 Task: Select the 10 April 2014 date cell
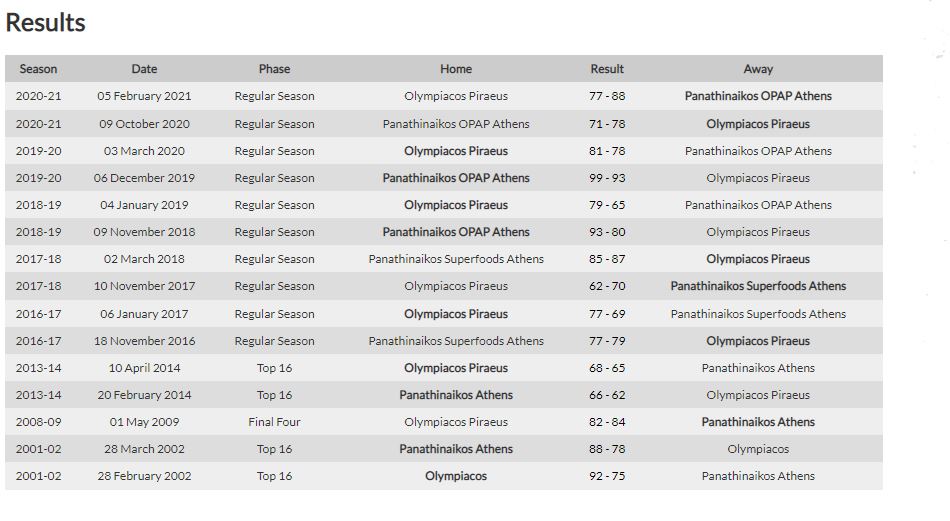pos(144,368)
